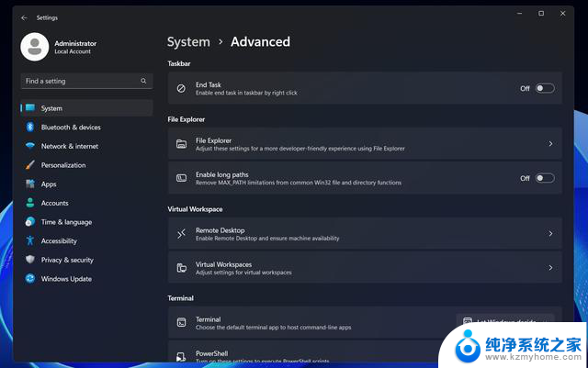Minimize the Settings window
Screen dimensions: 588x368
pos(519,13)
